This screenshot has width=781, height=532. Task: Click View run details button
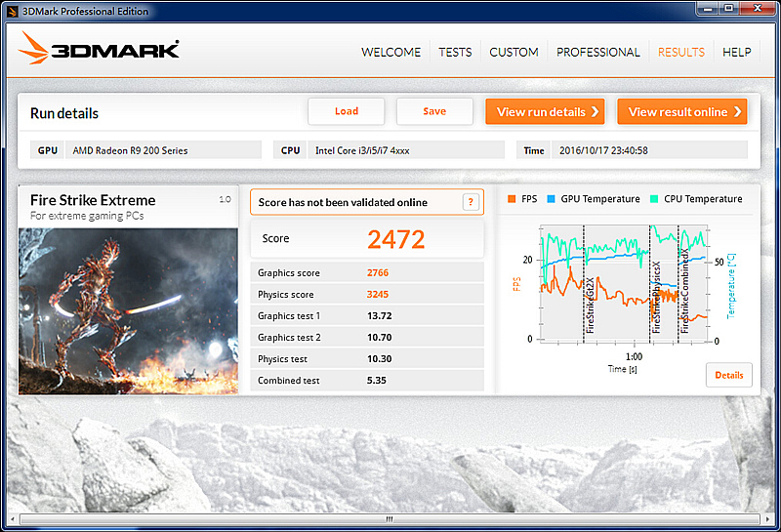click(545, 112)
